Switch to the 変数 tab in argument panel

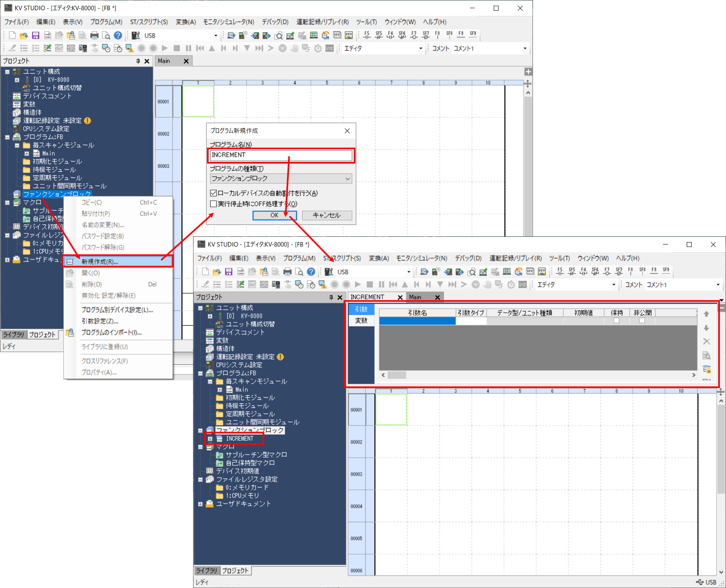[361, 321]
